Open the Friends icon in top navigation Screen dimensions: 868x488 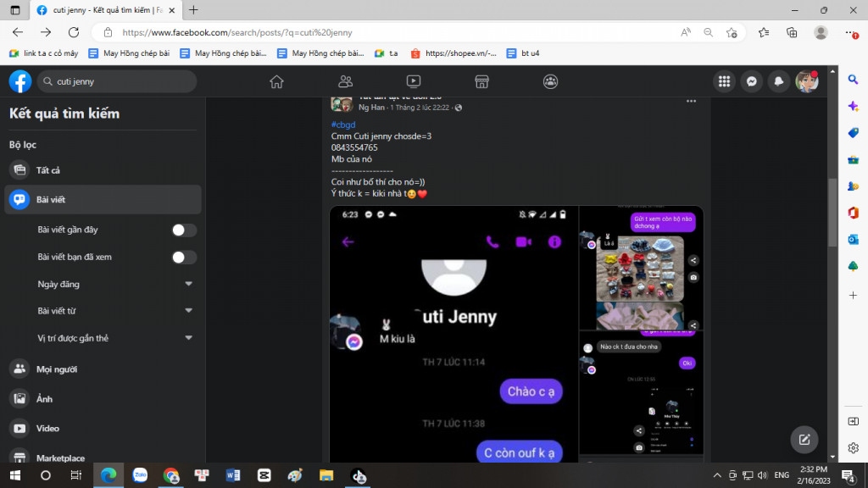[x=345, y=81]
